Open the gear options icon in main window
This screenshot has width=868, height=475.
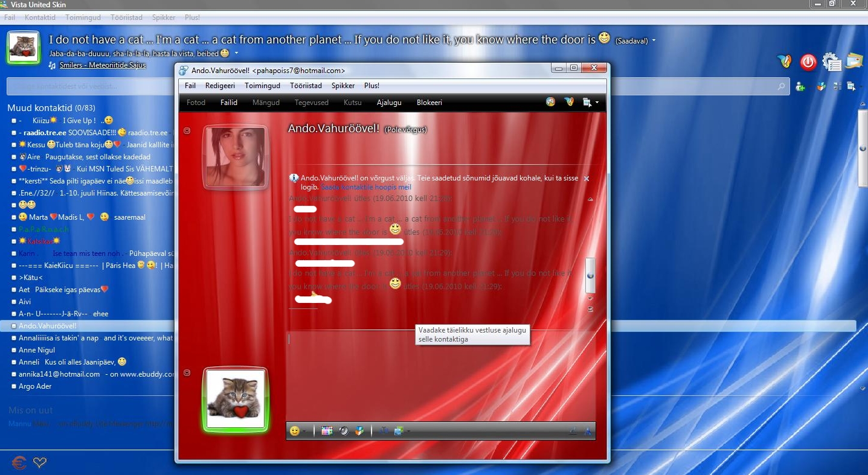(832, 62)
